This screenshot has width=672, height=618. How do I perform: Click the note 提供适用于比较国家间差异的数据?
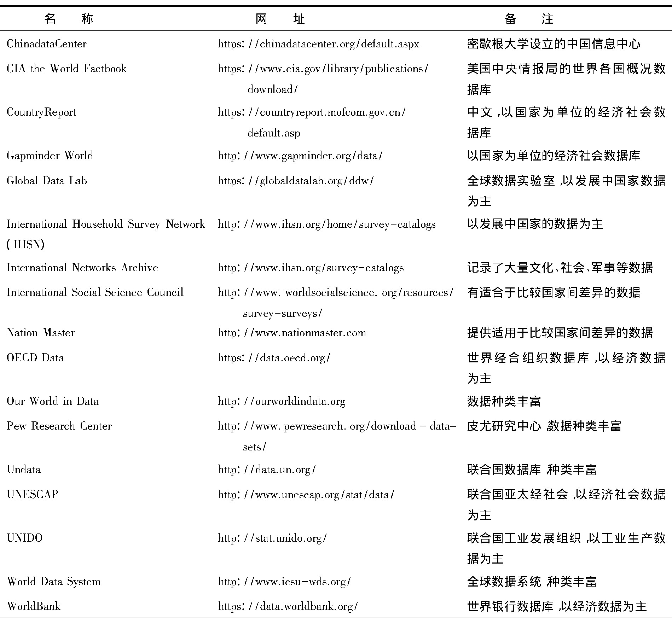click(560, 333)
